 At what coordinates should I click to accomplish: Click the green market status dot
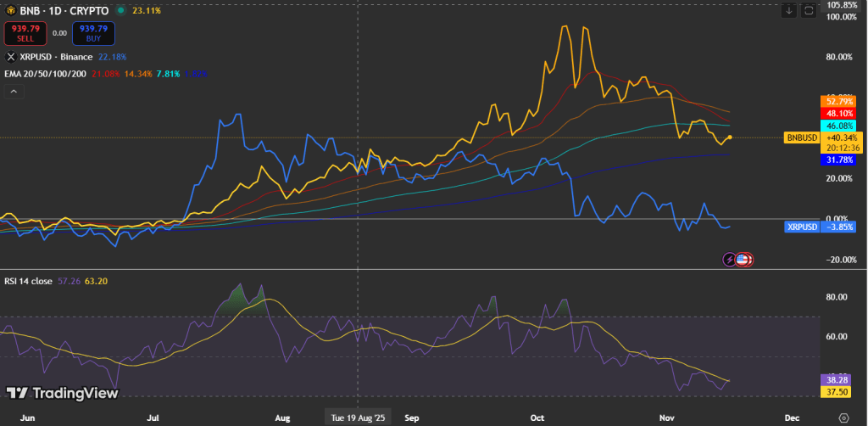[x=120, y=10]
